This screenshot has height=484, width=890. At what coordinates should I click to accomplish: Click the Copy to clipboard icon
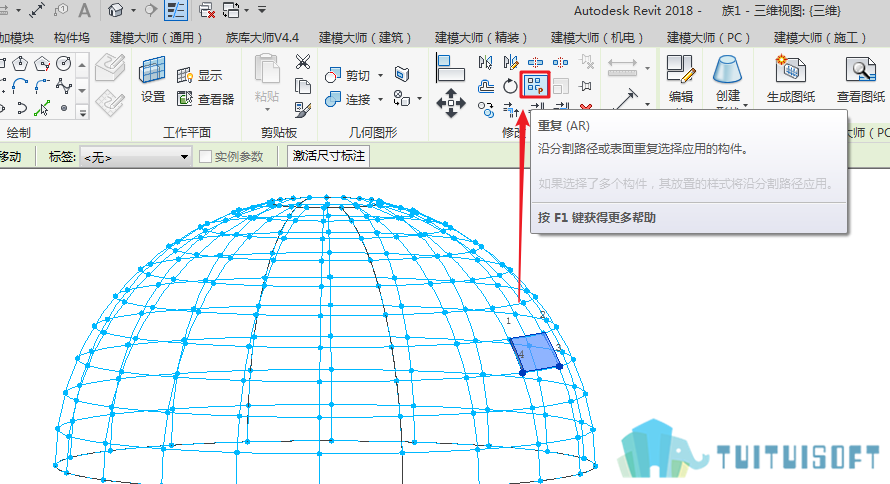303,86
